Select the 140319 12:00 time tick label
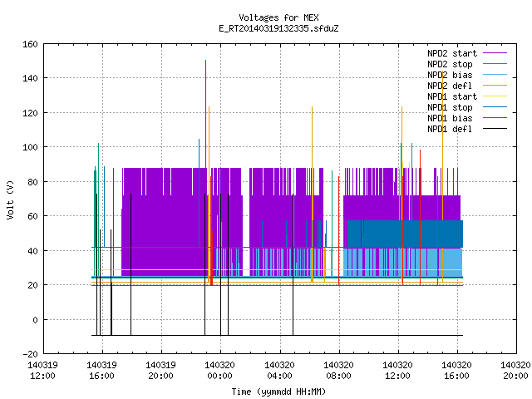 click(x=42, y=371)
